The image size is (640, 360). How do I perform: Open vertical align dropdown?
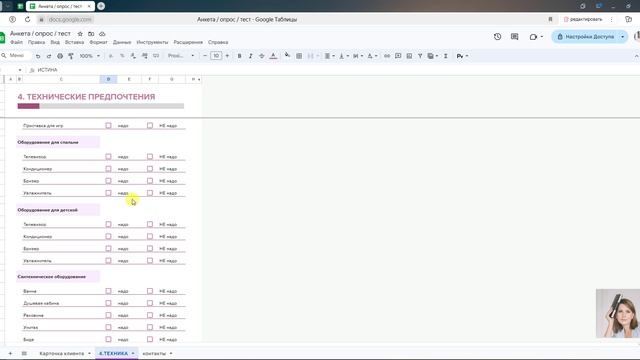click(343, 56)
